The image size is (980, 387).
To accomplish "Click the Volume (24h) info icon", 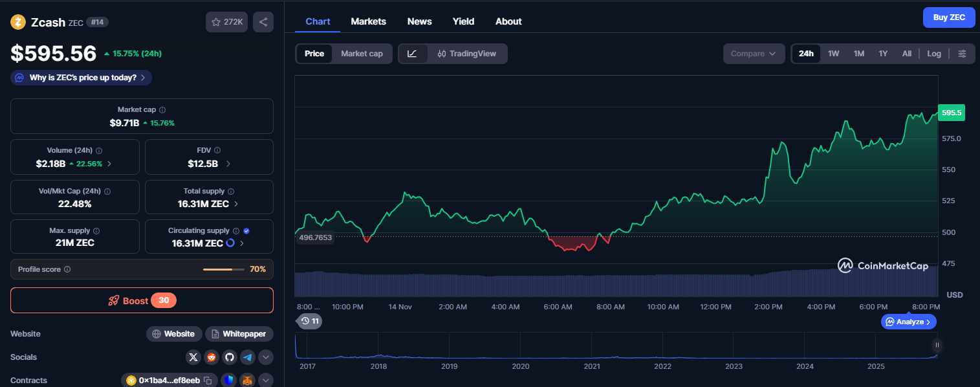I will tap(99, 150).
